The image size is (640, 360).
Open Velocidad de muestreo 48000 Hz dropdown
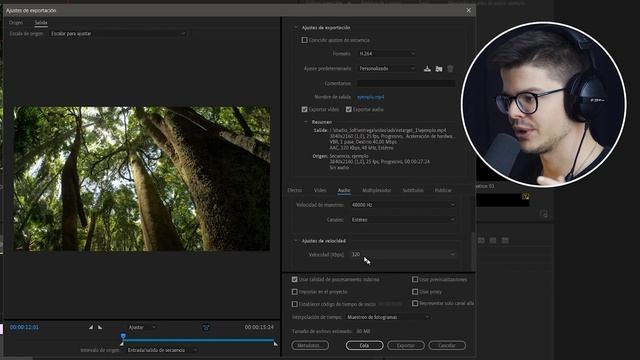point(402,205)
